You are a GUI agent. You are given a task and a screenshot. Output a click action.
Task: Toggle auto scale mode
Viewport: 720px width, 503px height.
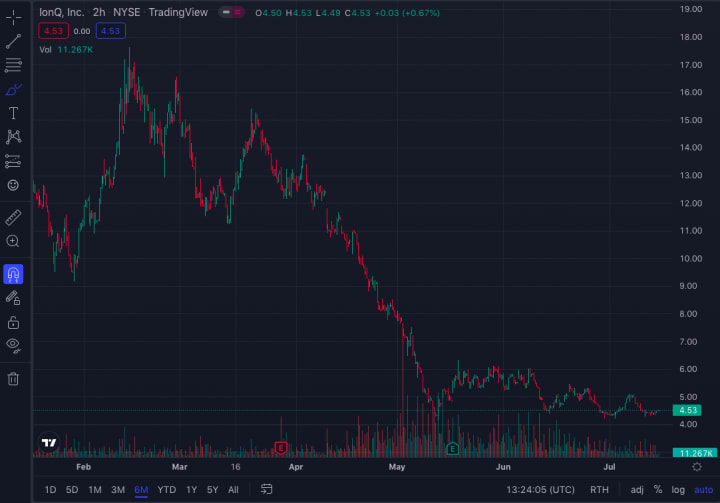pyautogui.click(x=703, y=490)
